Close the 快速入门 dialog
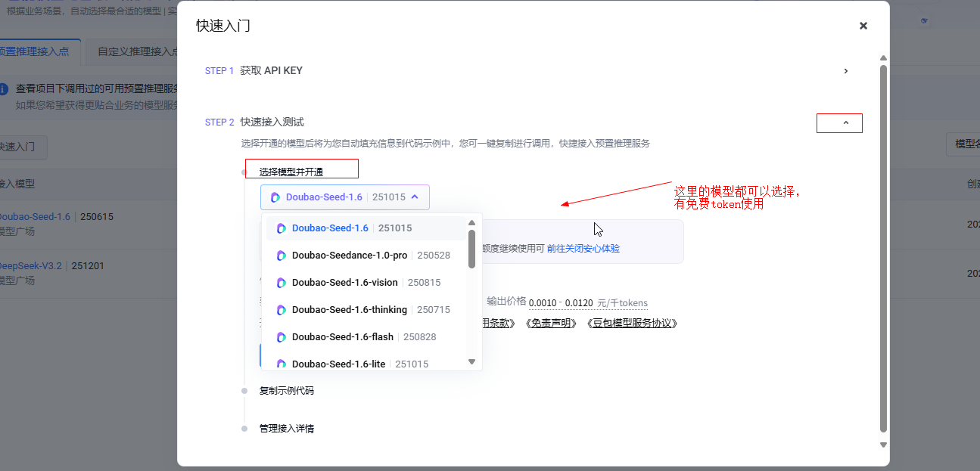The height and width of the screenshot is (471, 980). coord(863,26)
